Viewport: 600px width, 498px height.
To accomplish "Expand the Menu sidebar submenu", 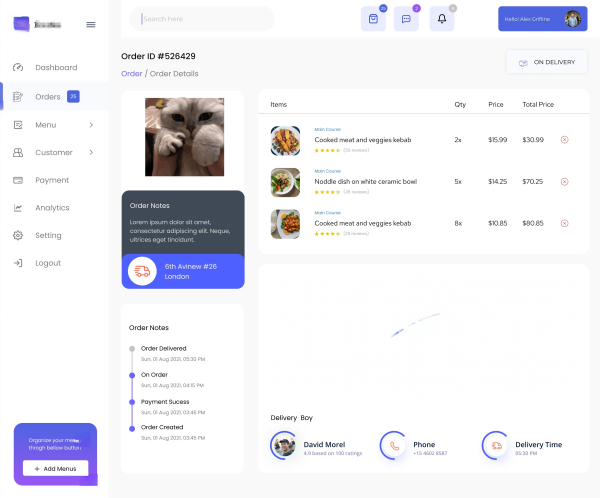I will click(x=91, y=125).
